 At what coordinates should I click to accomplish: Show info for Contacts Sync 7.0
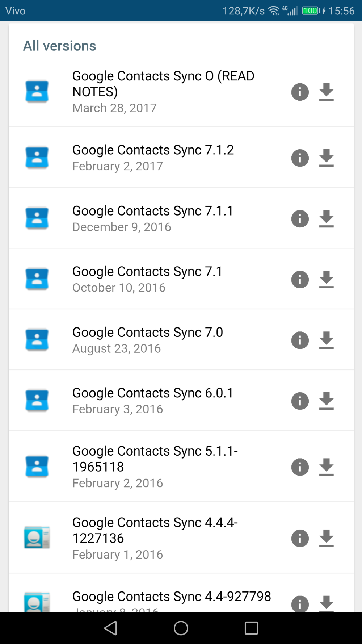tap(300, 340)
